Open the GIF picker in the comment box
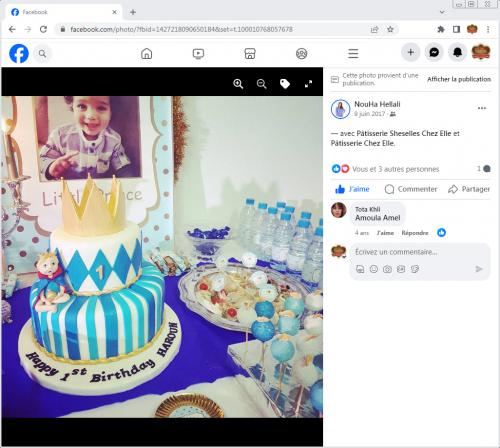Image resolution: width=500 pixels, height=448 pixels. click(x=401, y=269)
